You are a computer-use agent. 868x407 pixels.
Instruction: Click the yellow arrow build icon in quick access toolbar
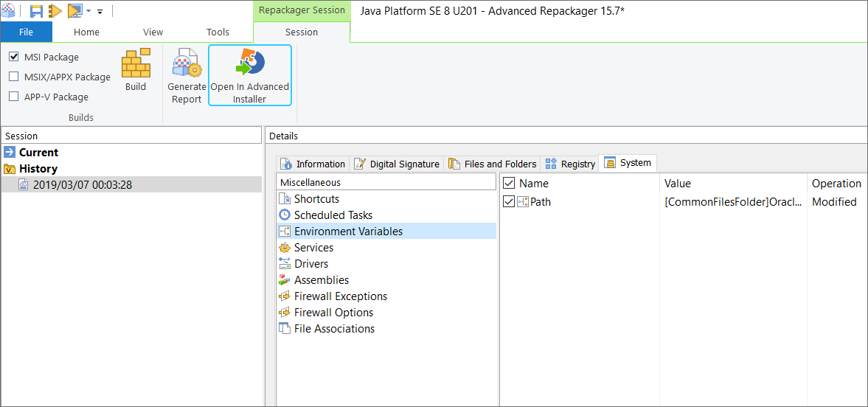tap(55, 11)
